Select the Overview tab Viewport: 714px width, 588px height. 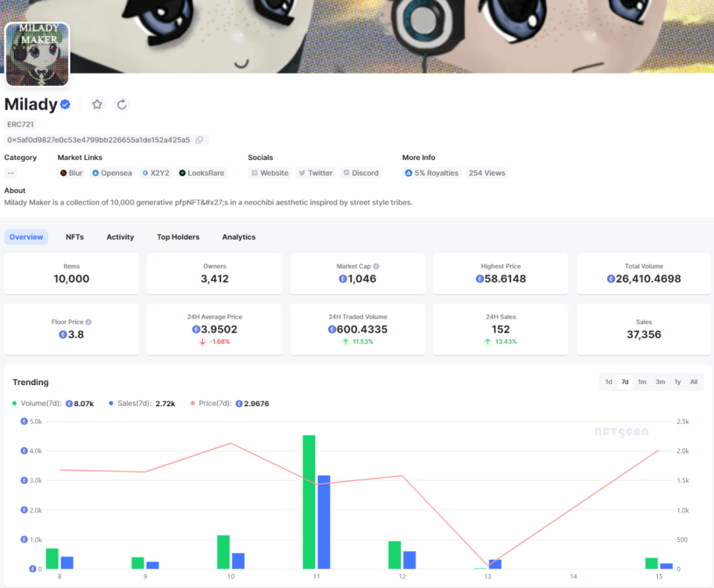point(26,237)
